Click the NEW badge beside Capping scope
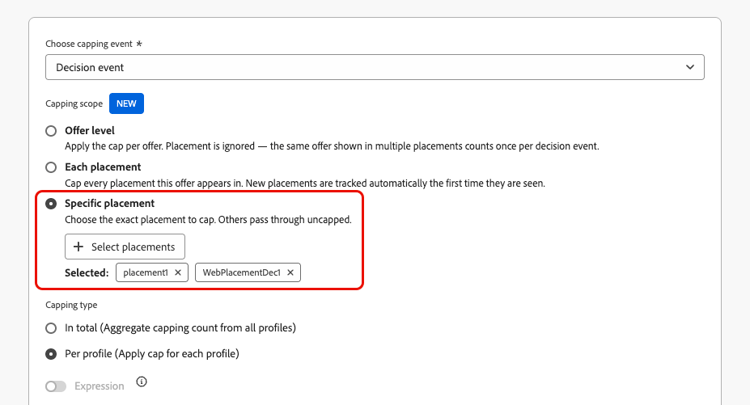The image size is (750, 405). (126, 104)
